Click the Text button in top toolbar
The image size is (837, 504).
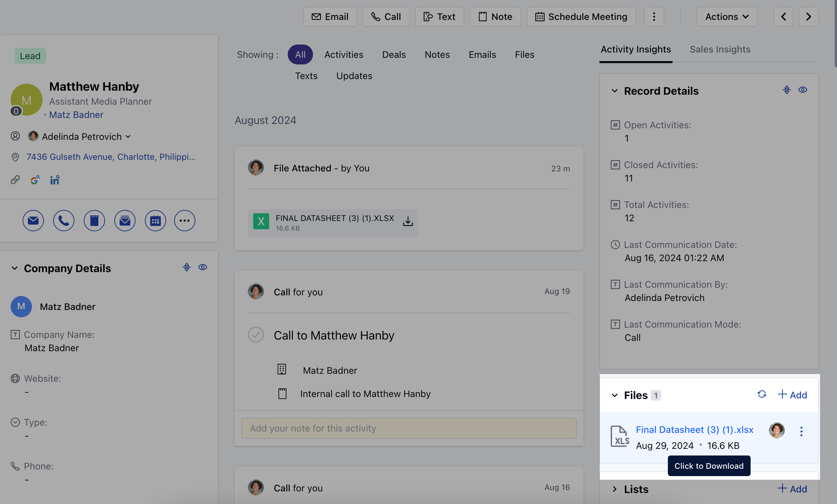(x=439, y=17)
